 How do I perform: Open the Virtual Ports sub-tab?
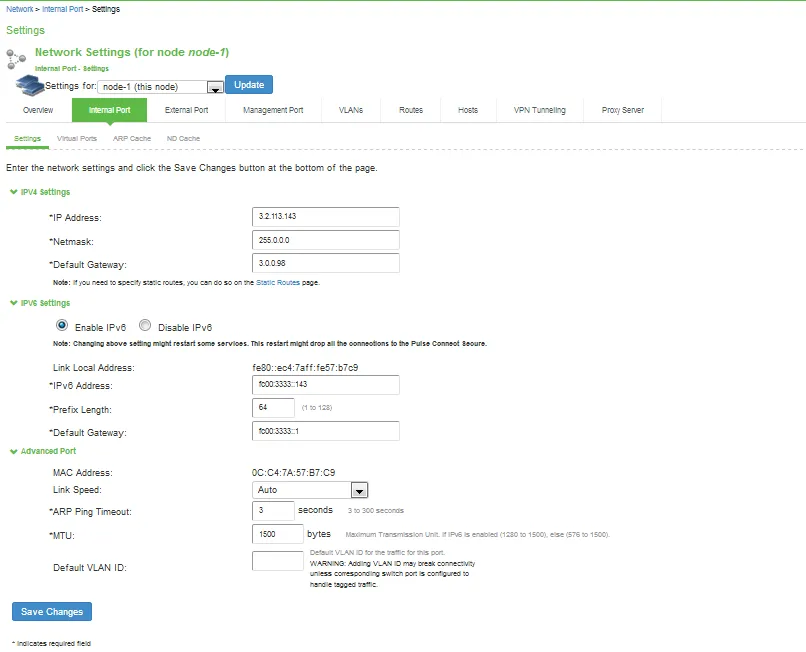(77, 139)
